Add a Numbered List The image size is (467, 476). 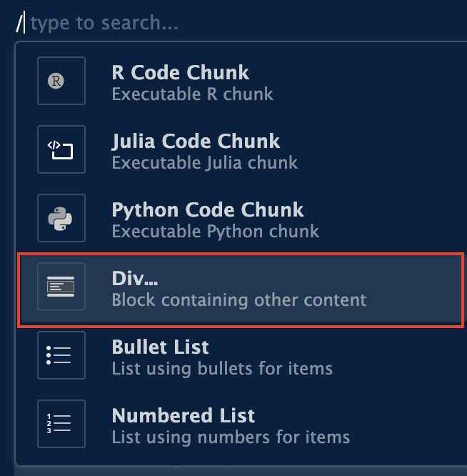(x=183, y=416)
